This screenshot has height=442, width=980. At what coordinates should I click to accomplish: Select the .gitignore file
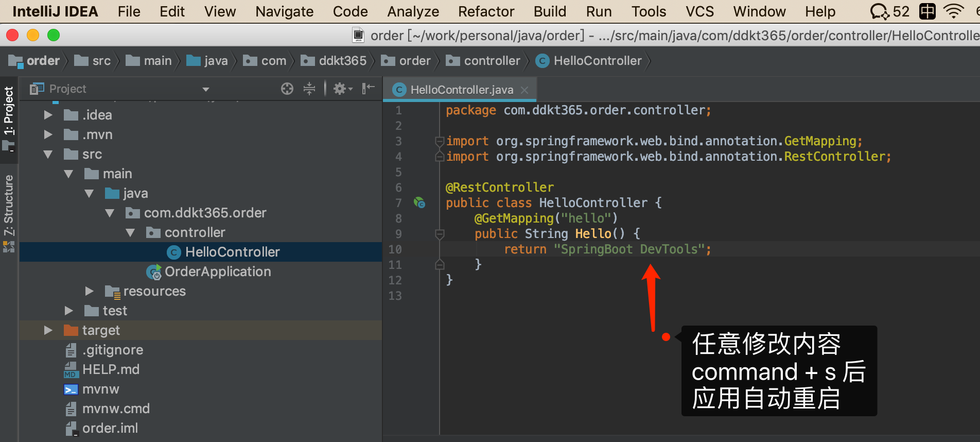(113, 350)
